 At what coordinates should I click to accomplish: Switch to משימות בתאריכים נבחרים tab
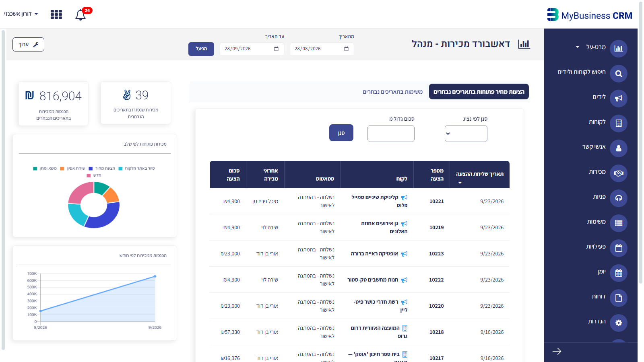pyautogui.click(x=393, y=92)
